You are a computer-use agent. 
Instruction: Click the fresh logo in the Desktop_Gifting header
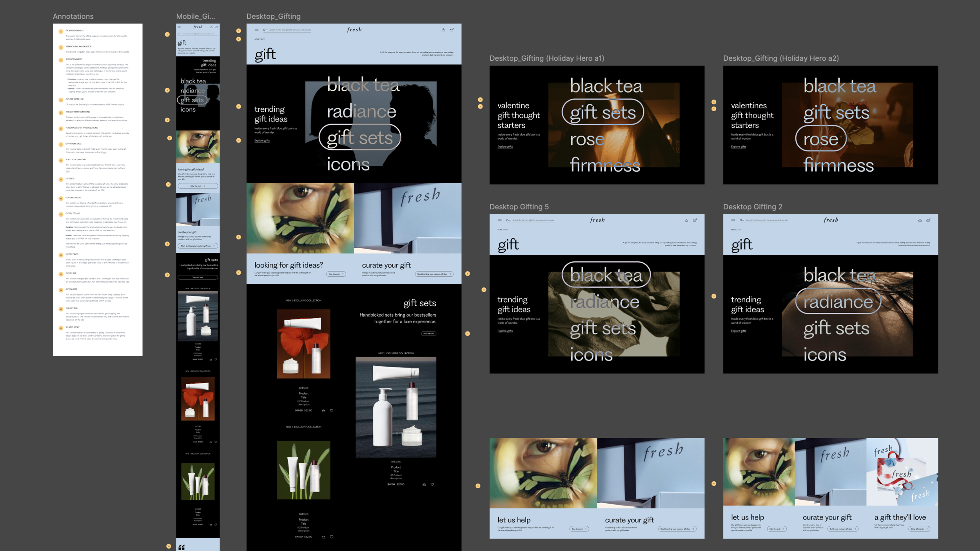(x=354, y=30)
